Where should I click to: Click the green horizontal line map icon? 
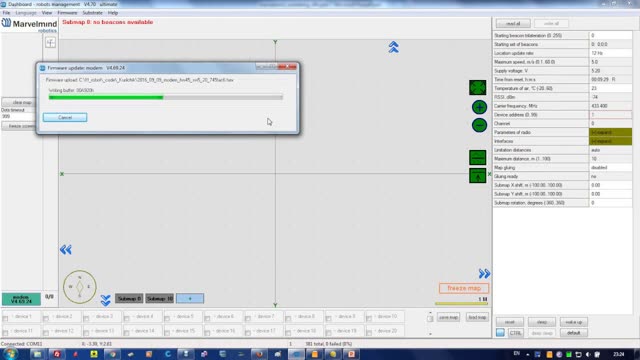click(x=478, y=158)
